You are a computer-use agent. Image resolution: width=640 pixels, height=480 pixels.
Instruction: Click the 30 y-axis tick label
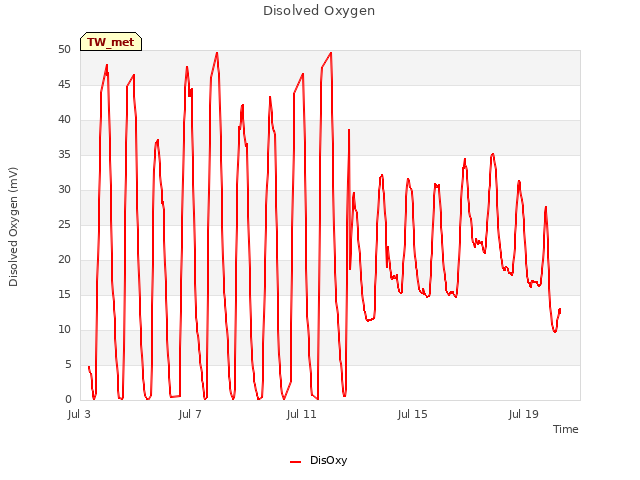pyautogui.click(x=64, y=189)
